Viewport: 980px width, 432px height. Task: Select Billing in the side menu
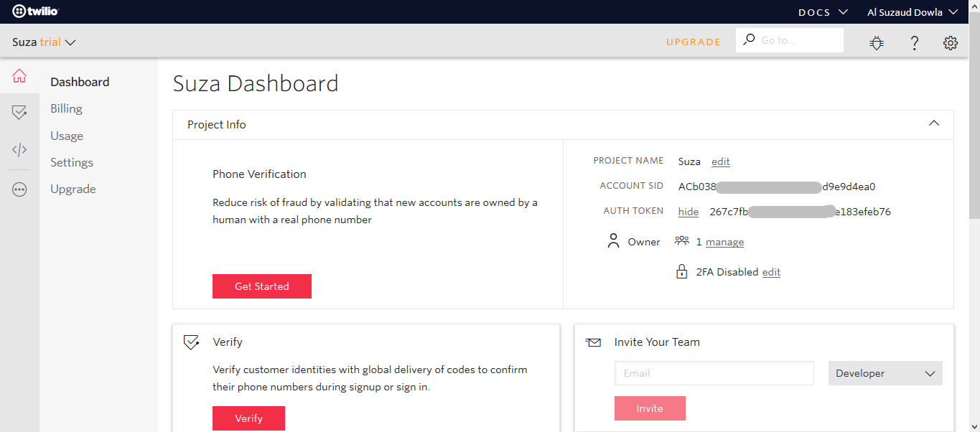pos(66,108)
